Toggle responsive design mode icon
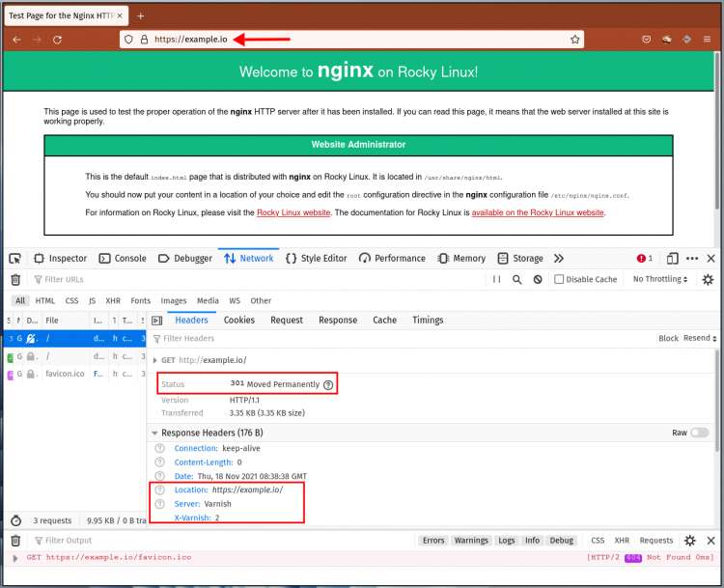The width and height of the screenshot is (724, 588). tap(672, 259)
